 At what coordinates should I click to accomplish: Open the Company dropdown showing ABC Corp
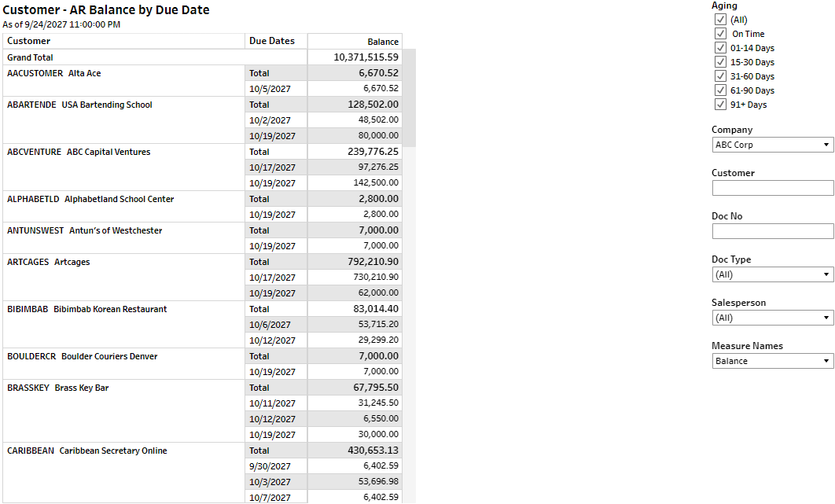[x=772, y=145]
